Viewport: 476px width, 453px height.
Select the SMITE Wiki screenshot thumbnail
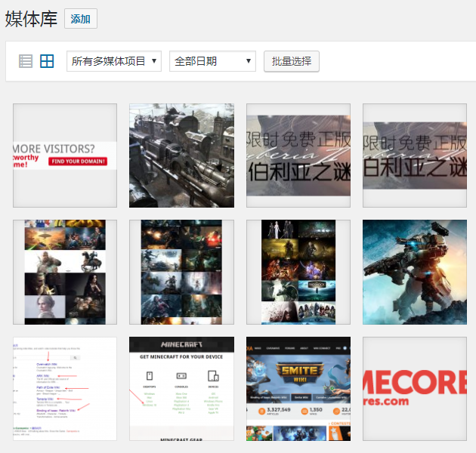298,389
